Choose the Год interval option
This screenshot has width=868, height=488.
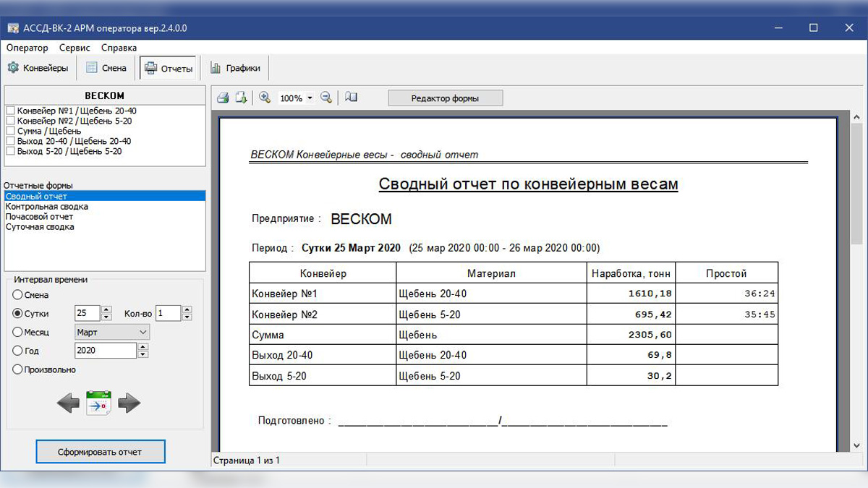pyautogui.click(x=17, y=351)
